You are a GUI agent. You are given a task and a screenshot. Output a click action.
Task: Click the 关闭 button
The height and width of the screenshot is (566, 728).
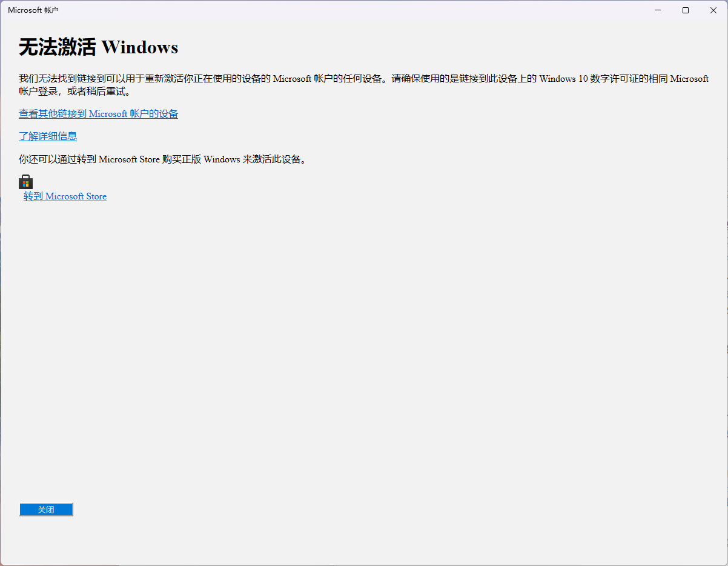pyautogui.click(x=46, y=510)
